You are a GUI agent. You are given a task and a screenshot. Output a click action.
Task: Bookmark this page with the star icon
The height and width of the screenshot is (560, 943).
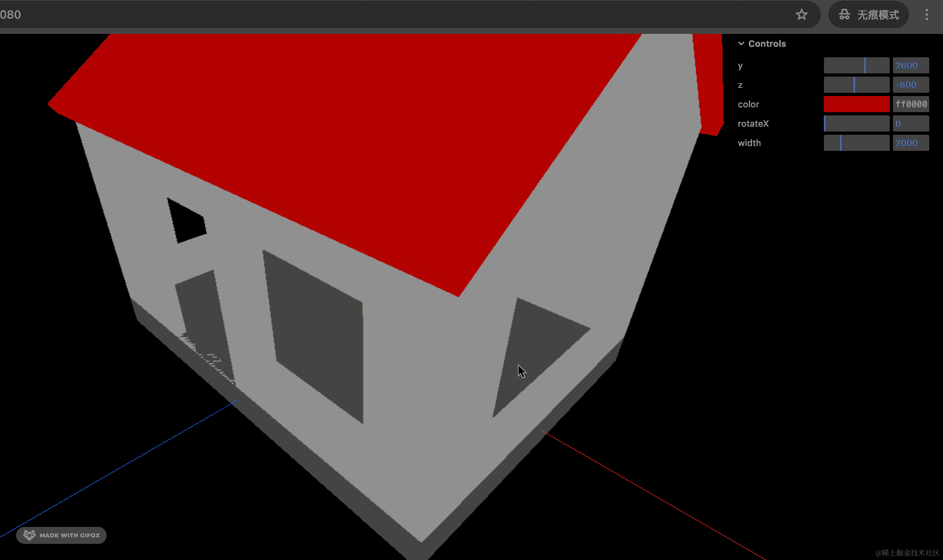tap(801, 15)
